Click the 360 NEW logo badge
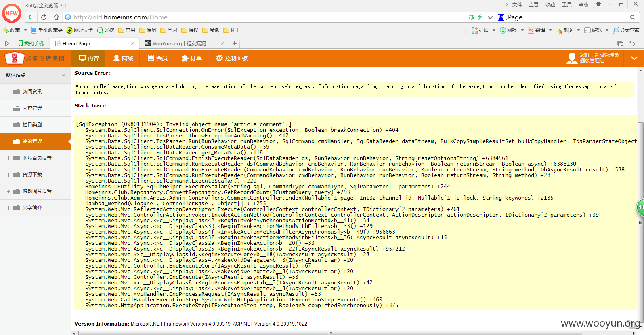Image resolution: width=644 pixels, height=335 pixels. pyautogui.click(x=12, y=13)
